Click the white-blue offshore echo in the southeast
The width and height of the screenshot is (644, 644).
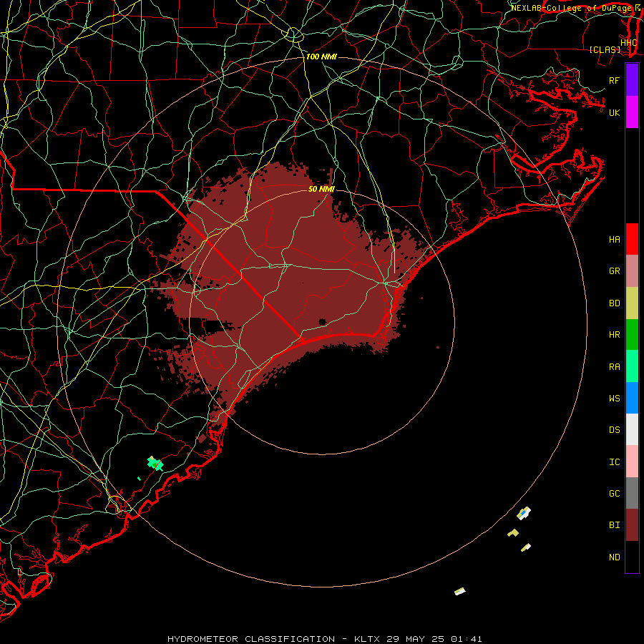tap(524, 513)
